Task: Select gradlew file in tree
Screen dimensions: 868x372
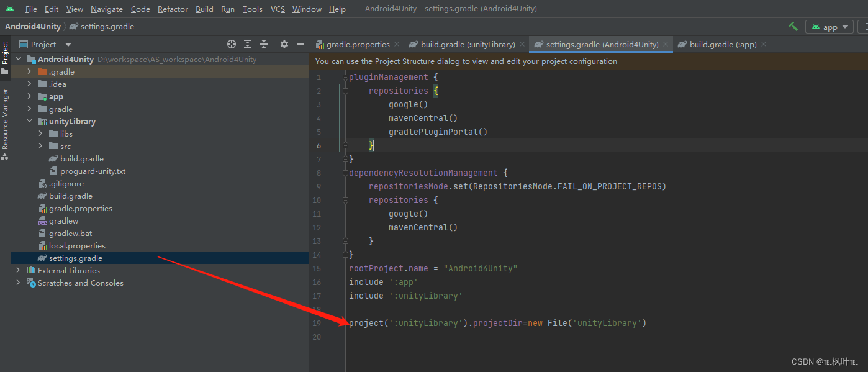Action: pyautogui.click(x=63, y=220)
